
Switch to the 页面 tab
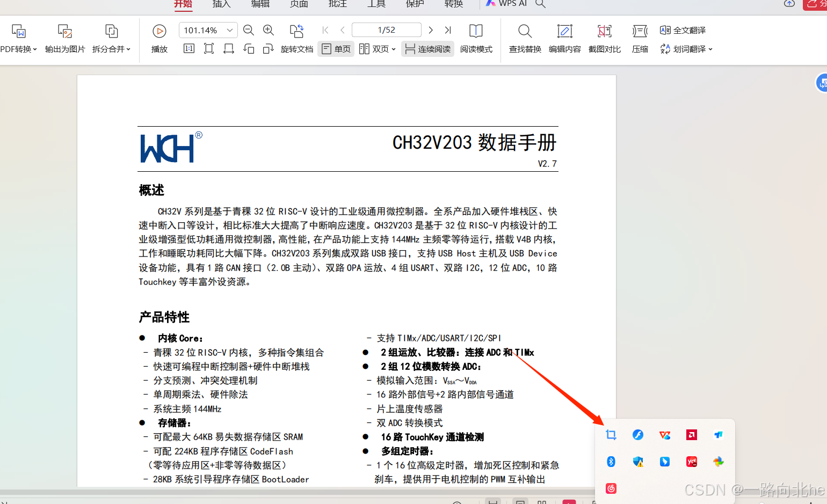tap(299, 4)
